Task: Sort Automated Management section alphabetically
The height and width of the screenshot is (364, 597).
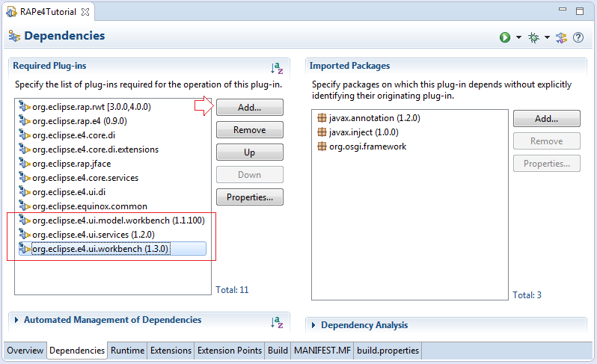Action: (x=277, y=322)
